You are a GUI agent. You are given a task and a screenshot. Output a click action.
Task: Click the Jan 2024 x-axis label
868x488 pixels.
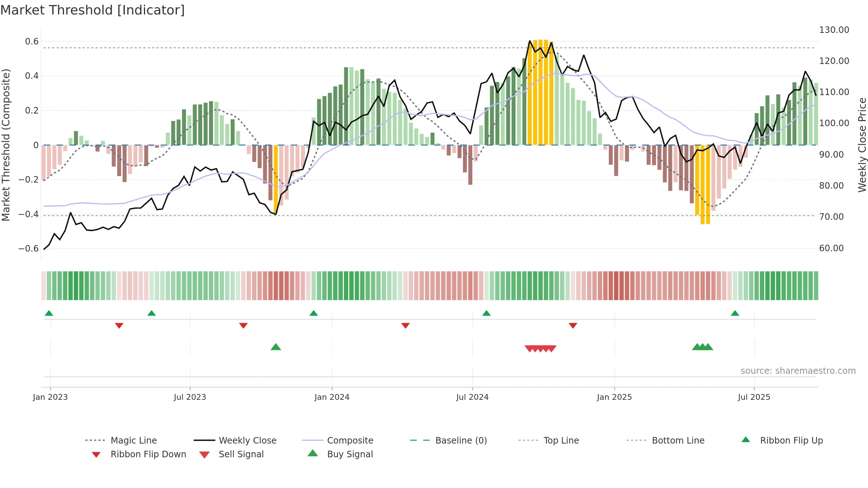coord(332,397)
